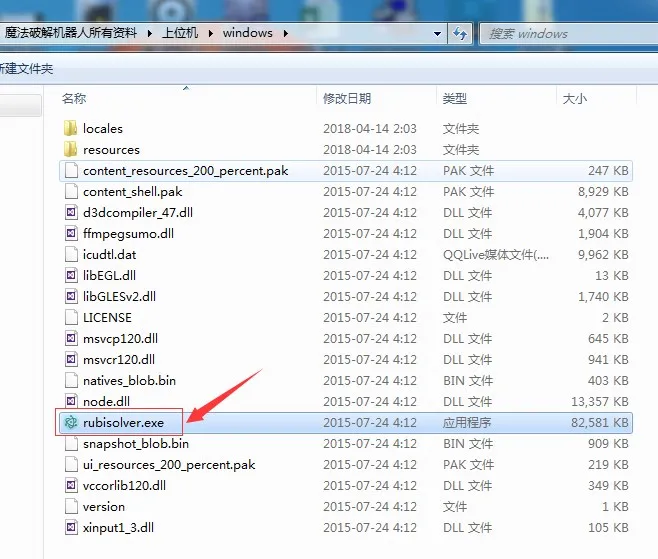This screenshot has width=658, height=559.
Task: Click the LICENSE file icon
Action: point(71,317)
